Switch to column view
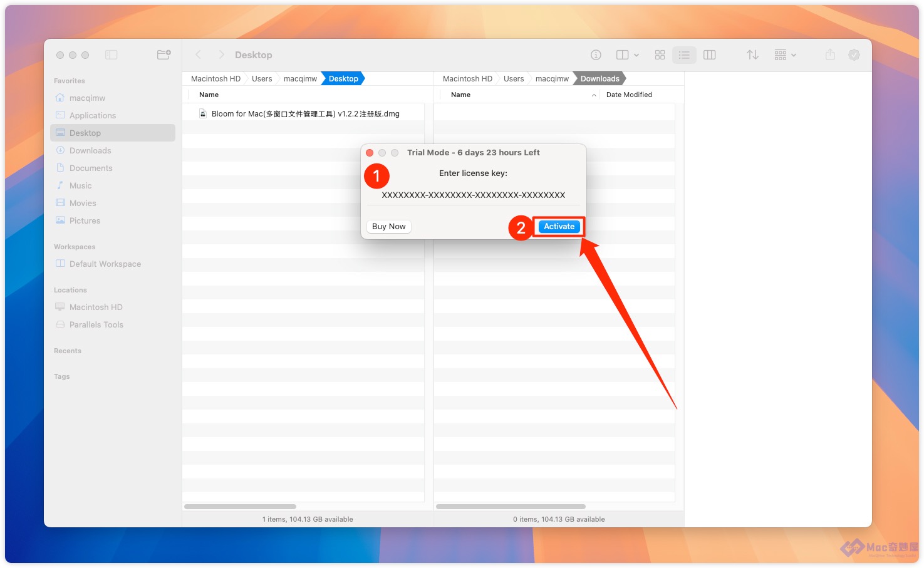Screen dimensions: 924x568 point(710,55)
